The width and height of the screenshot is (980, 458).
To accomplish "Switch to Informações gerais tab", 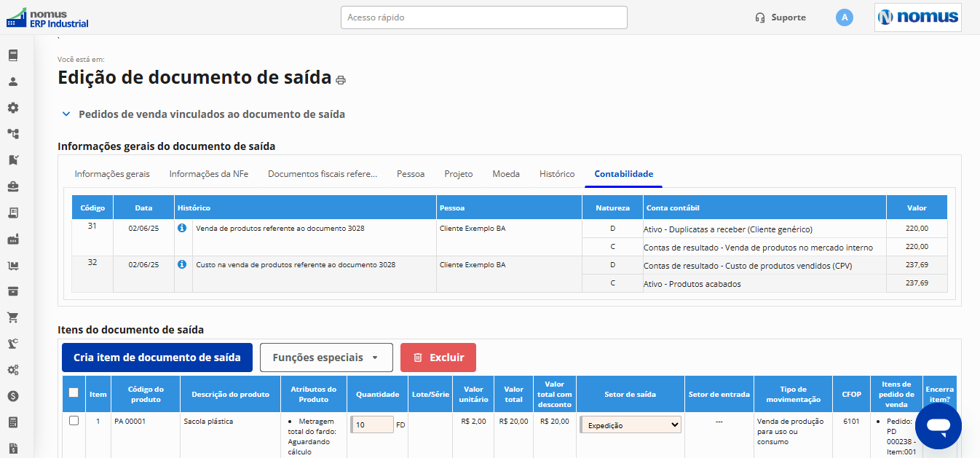I will pyautogui.click(x=112, y=174).
